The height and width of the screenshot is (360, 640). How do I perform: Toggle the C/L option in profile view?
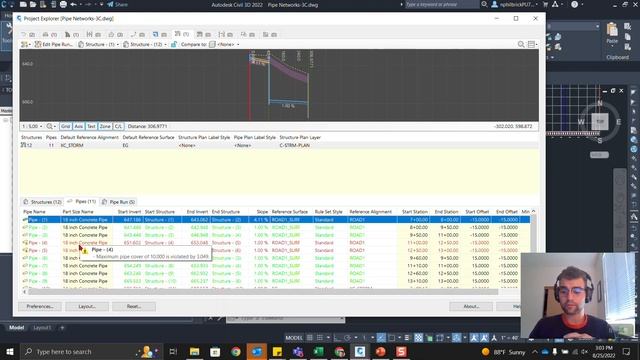click(118, 126)
